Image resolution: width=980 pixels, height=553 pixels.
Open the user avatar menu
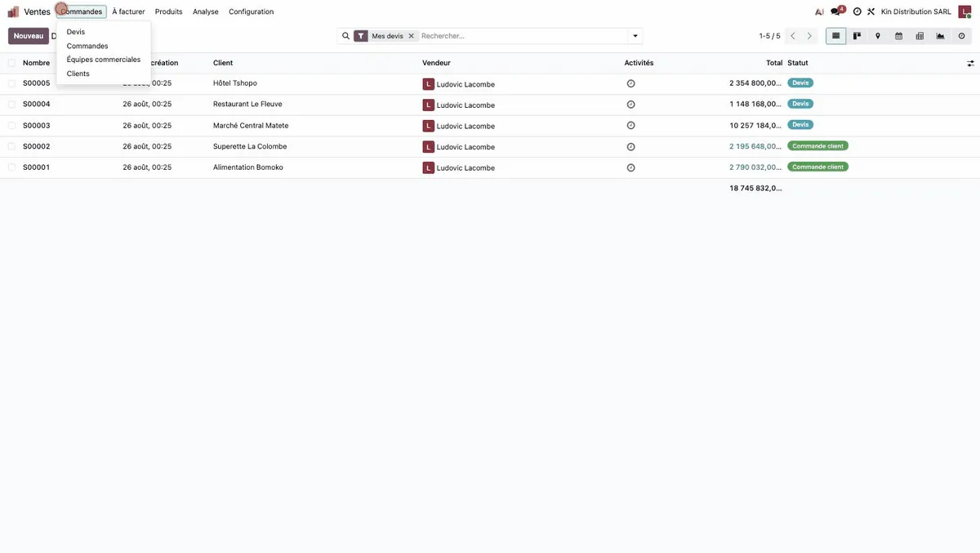point(965,11)
